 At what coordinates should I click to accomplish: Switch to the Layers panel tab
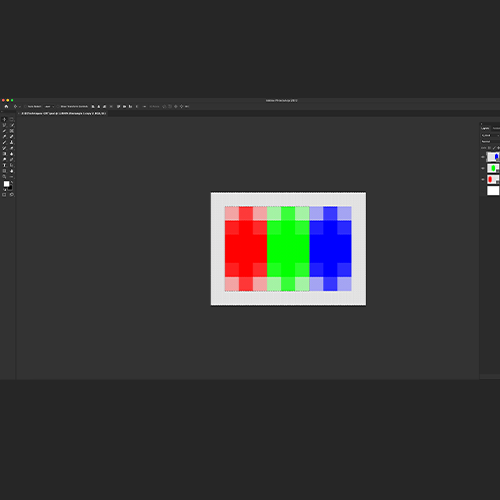[x=485, y=128]
